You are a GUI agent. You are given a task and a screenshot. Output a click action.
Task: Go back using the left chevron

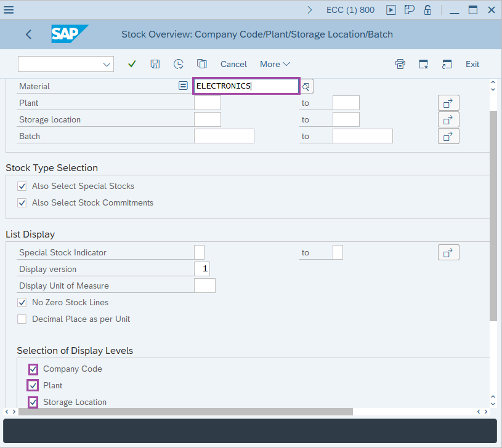tap(28, 34)
